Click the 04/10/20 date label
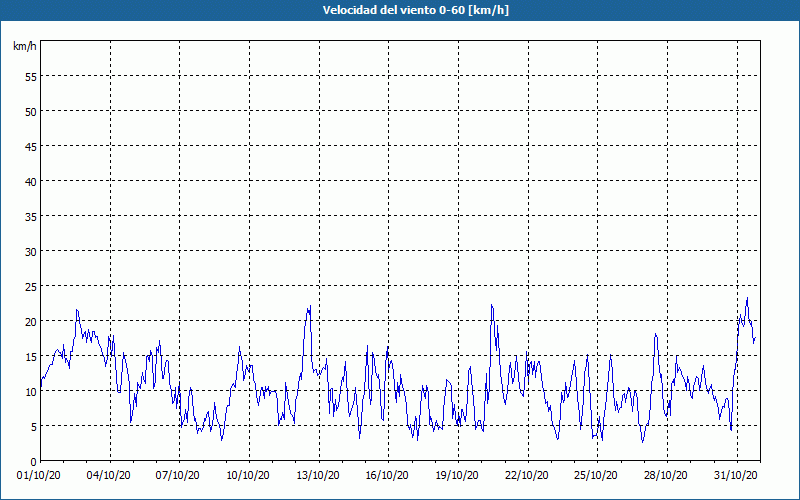The image size is (800, 500). tap(108, 475)
